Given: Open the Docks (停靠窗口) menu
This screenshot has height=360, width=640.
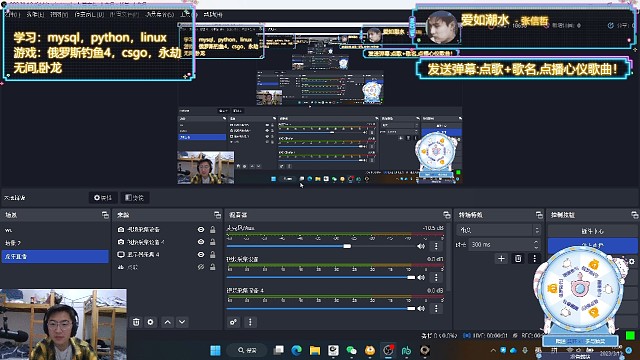Looking at the screenshot, I should tap(89, 15).
